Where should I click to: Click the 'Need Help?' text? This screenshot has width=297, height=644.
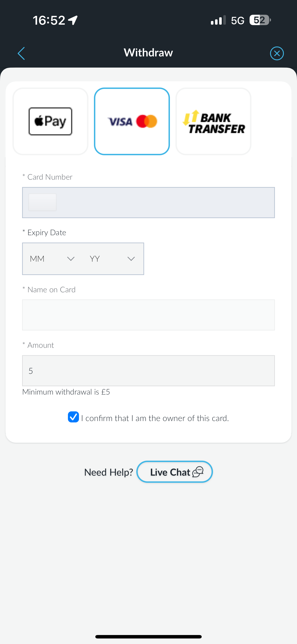(x=108, y=472)
